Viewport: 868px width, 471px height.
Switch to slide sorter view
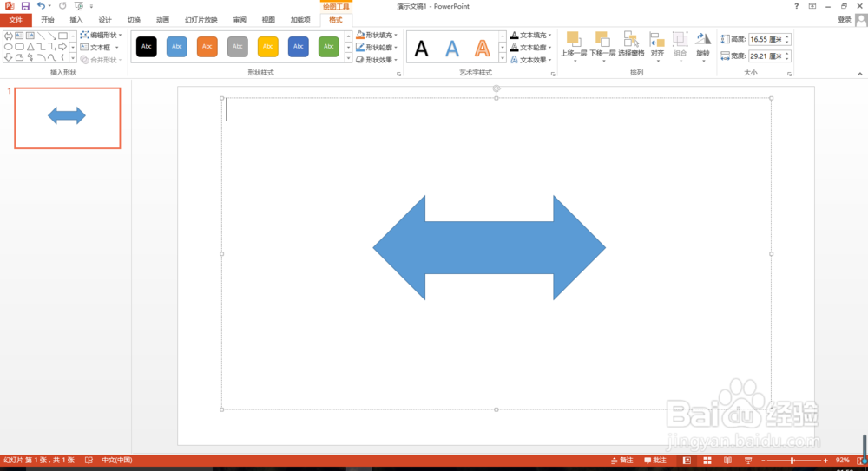coord(707,461)
